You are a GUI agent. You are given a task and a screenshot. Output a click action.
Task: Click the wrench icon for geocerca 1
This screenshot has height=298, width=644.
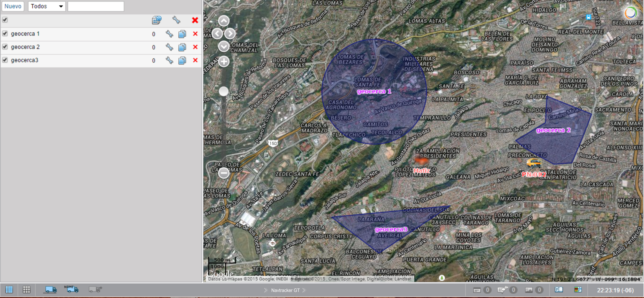[169, 34]
